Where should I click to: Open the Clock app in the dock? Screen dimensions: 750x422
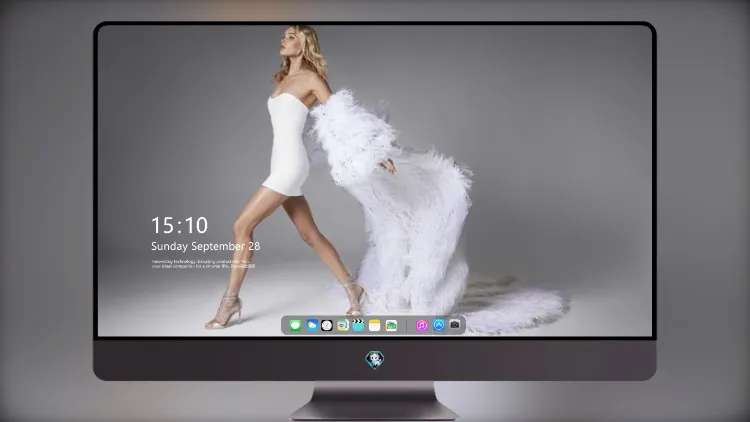click(327, 326)
